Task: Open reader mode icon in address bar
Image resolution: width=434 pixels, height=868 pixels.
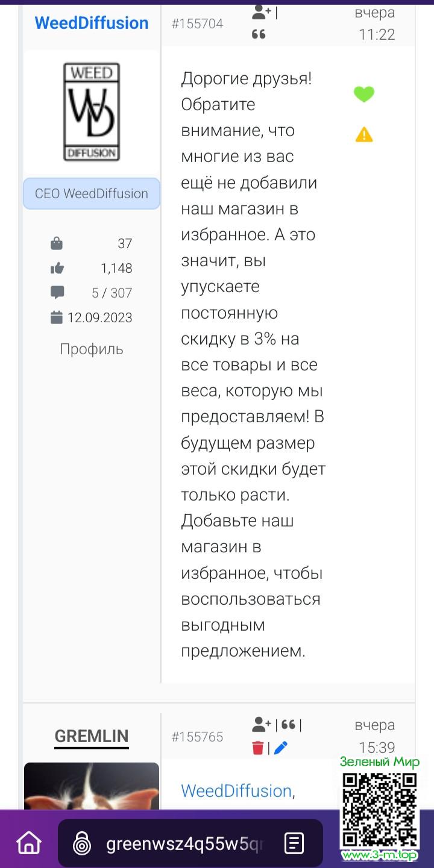Action: point(294,843)
